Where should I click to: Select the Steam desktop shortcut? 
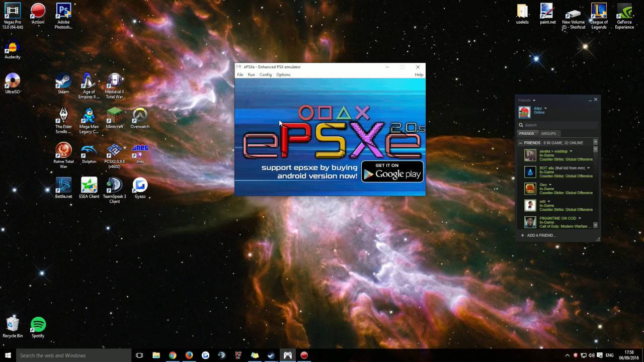pyautogui.click(x=63, y=84)
